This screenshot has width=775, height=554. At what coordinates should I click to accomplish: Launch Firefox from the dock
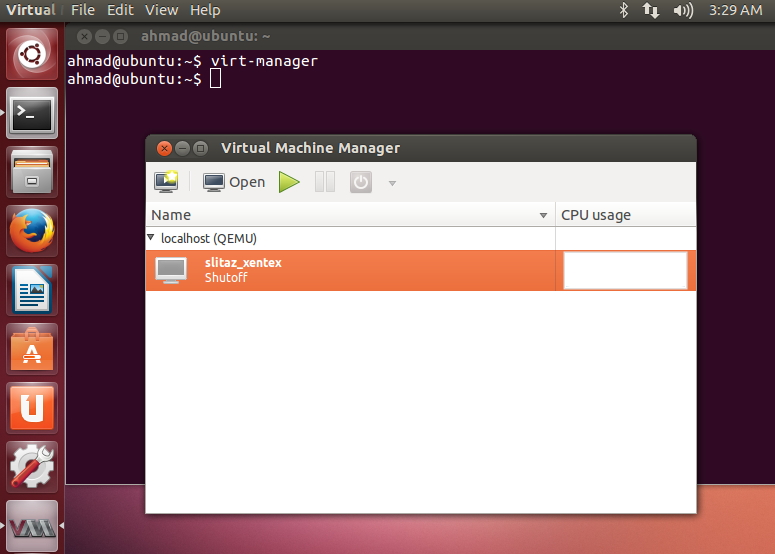click(33, 232)
